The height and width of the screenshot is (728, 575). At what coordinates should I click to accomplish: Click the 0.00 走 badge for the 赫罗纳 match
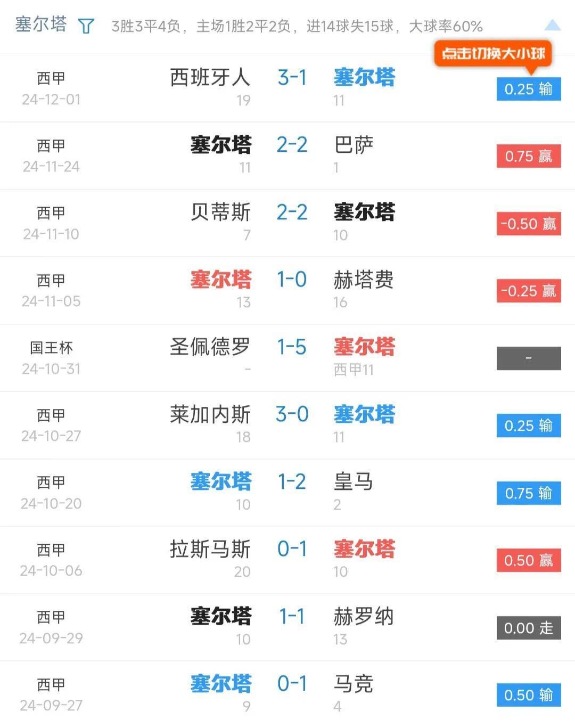(528, 628)
